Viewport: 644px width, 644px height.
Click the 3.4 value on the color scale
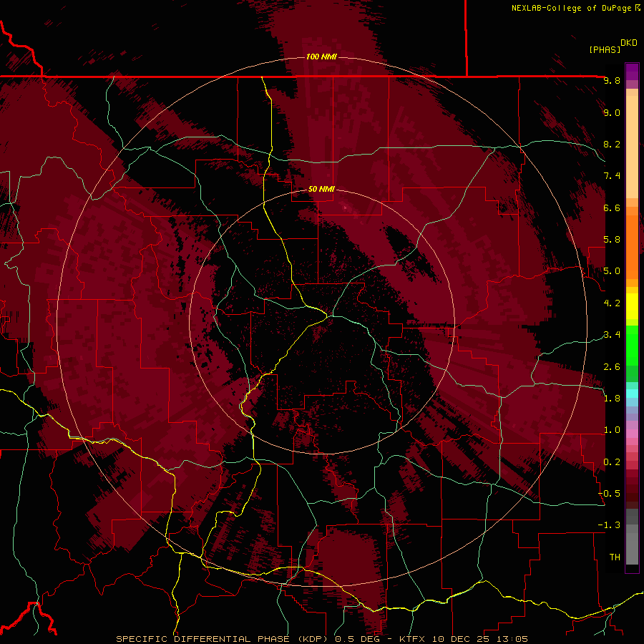[x=612, y=335]
